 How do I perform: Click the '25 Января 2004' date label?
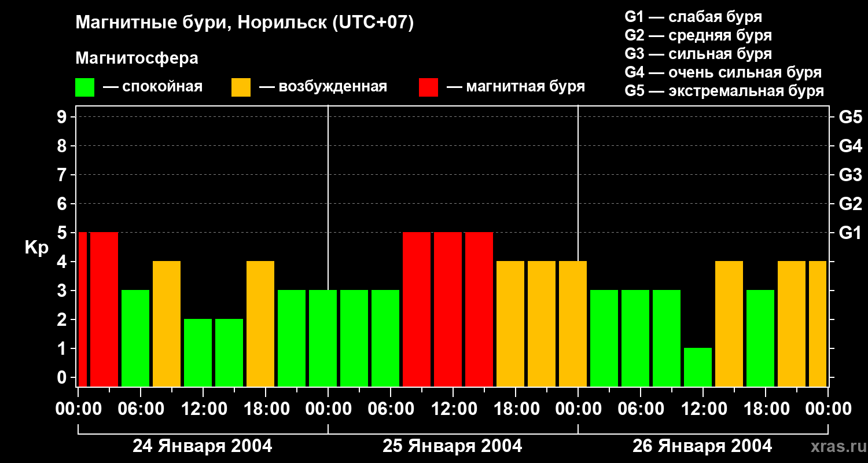click(453, 446)
